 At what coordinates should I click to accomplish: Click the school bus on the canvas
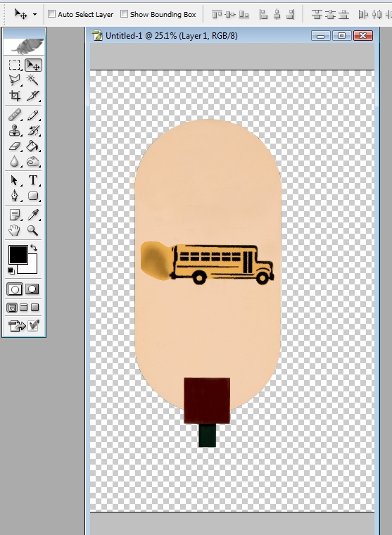(x=222, y=265)
